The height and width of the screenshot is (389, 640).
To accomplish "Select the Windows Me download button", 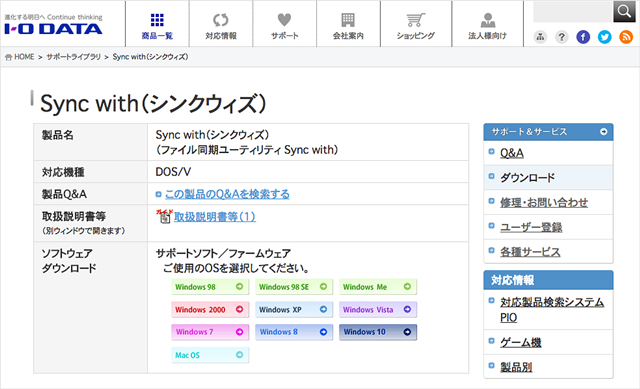I will click(378, 287).
